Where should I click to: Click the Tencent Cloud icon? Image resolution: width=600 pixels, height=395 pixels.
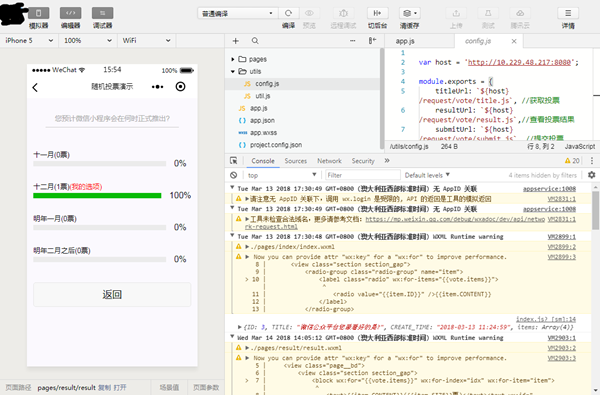coord(520,13)
